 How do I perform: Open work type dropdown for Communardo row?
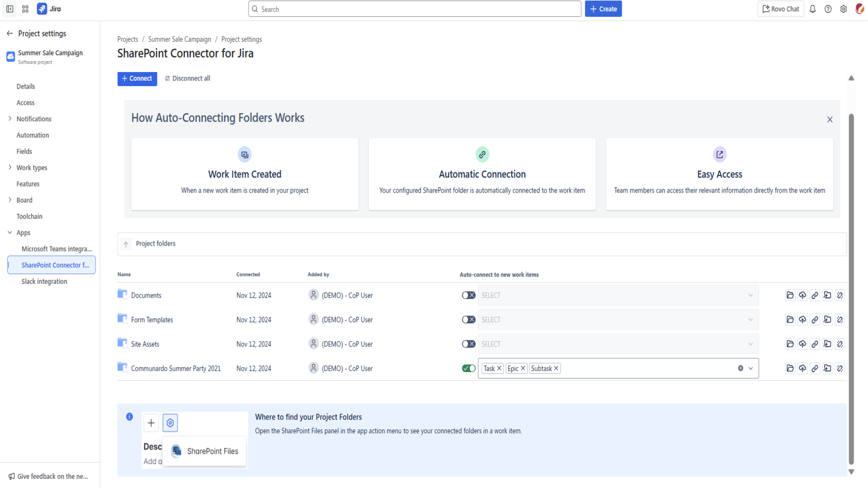click(x=751, y=369)
